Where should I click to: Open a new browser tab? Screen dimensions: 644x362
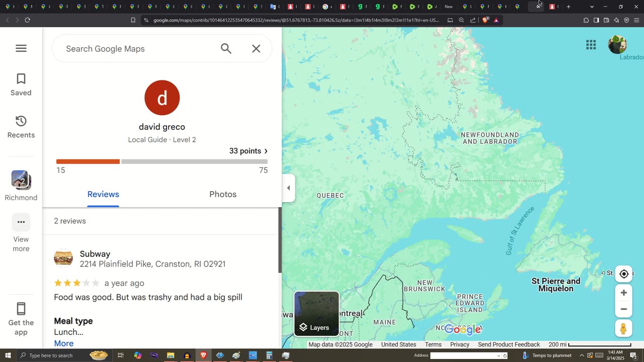coord(569,7)
